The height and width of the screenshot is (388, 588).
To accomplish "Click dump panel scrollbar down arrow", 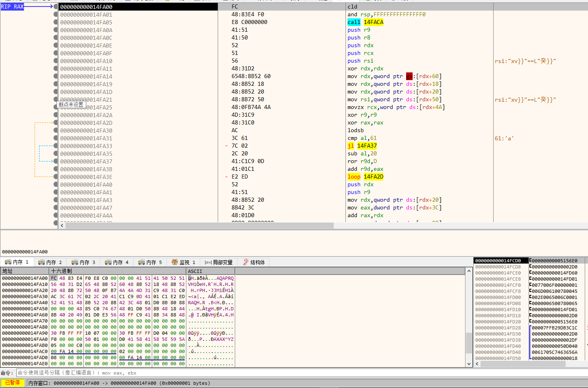I will [x=469, y=364].
